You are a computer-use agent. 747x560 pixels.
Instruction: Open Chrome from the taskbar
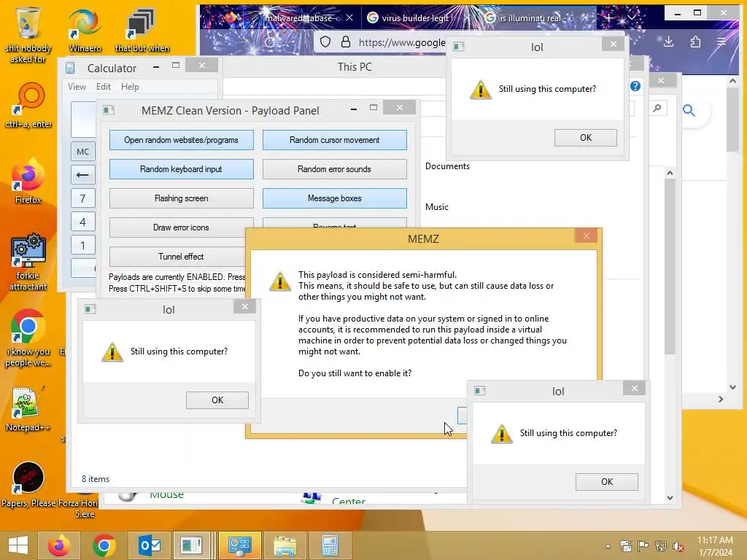click(104, 545)
